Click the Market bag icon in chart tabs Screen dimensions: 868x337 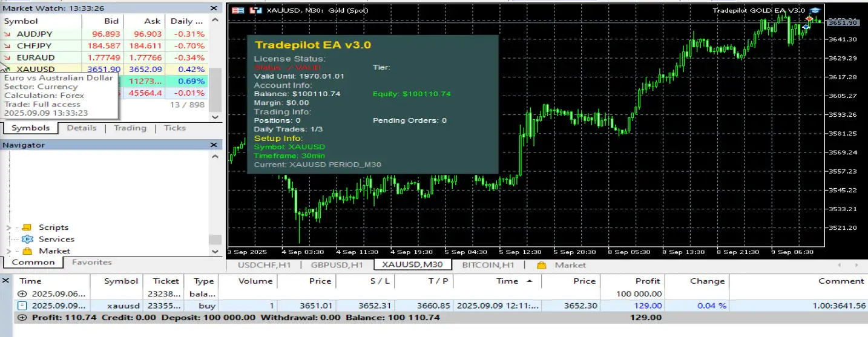(x=542, y=265)
